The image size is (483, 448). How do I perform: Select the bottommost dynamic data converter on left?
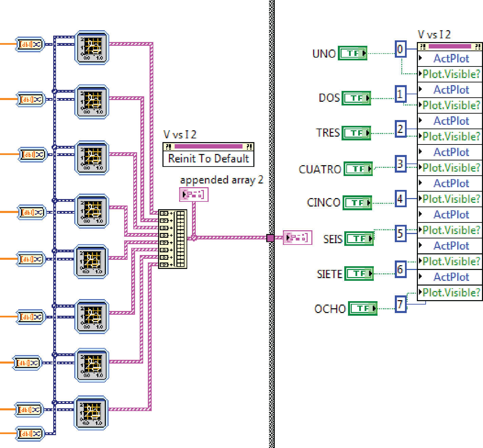(30, 433)
